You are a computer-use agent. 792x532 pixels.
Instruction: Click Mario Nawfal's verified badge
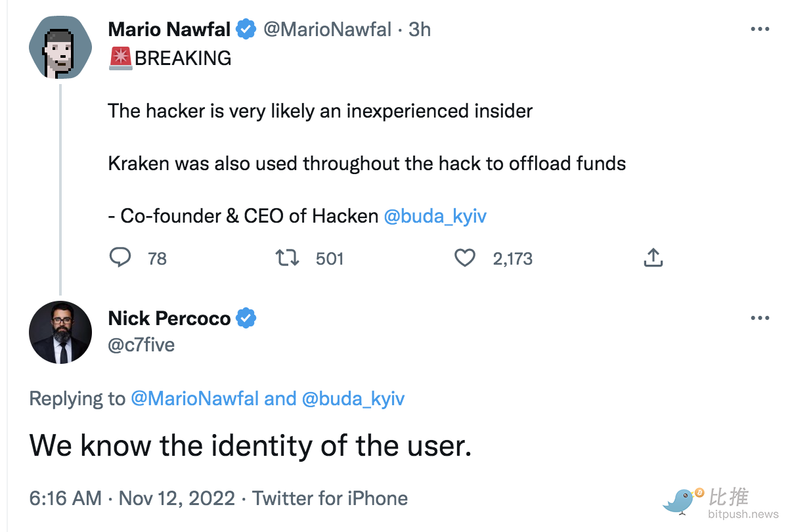click(246, 30)
